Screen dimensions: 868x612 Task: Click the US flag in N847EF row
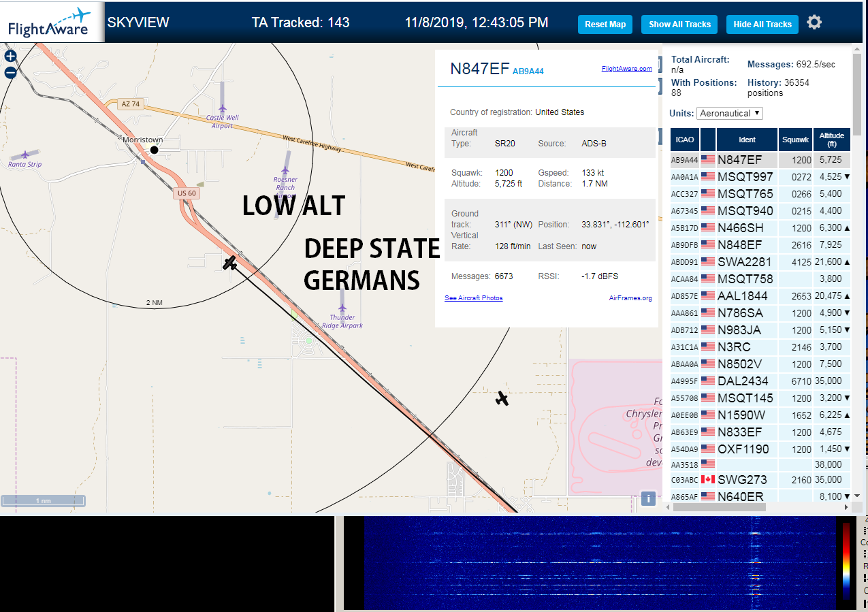708,160
